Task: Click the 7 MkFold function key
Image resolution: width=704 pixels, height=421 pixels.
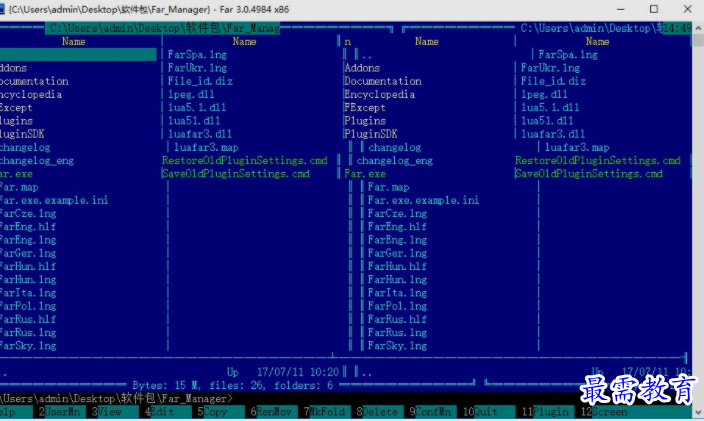Action: click(x=324, y=412)
